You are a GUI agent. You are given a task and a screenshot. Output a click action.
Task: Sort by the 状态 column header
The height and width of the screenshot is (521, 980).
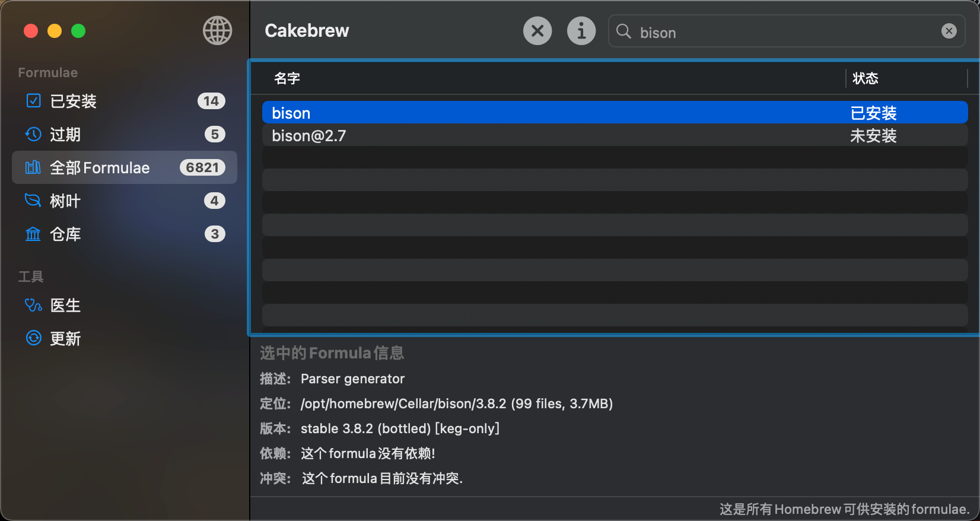[x=906, y=78]
